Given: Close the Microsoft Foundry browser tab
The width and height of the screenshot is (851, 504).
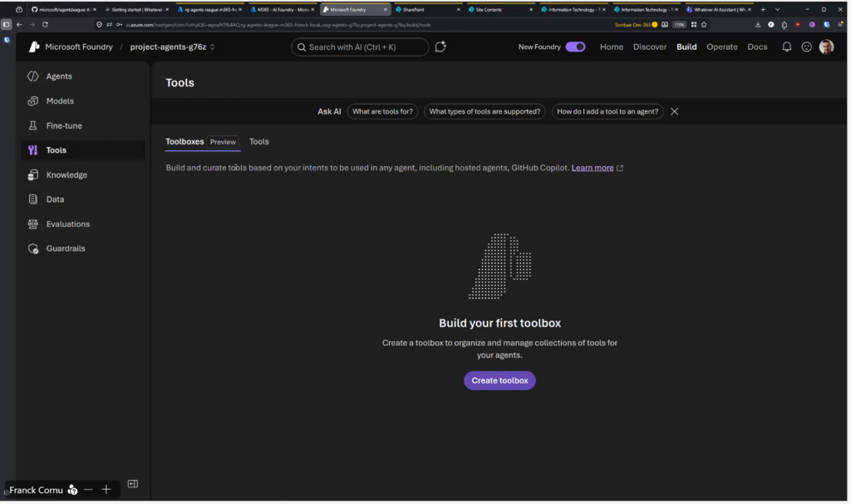Looking at the screenshot, I should click(x=386, y=9).
